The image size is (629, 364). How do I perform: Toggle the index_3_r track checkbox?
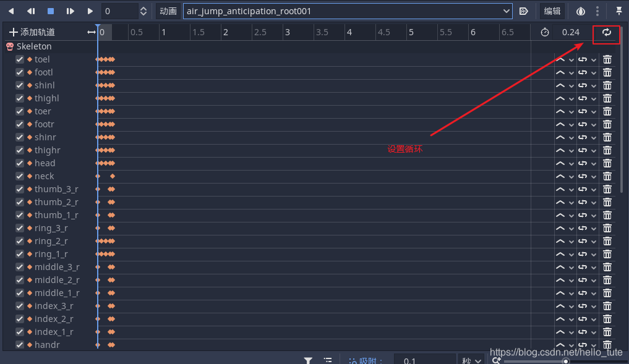click(x=20, y=306)
